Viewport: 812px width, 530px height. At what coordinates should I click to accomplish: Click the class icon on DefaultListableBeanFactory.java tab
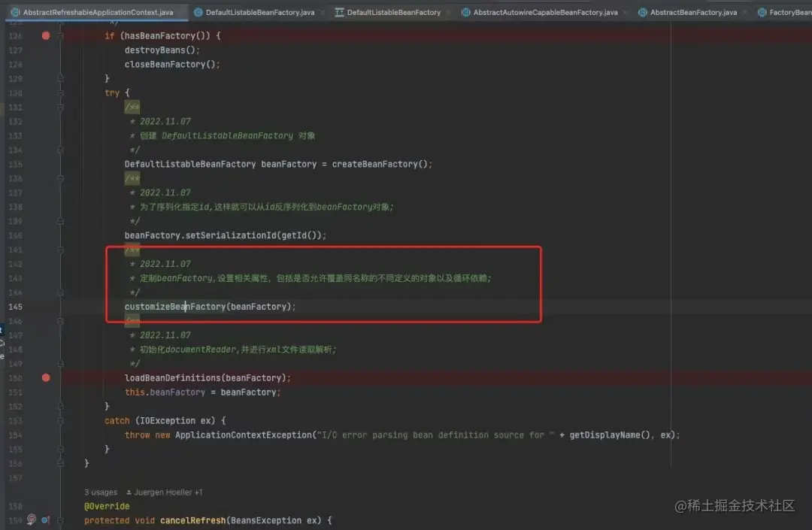point(198,12)
